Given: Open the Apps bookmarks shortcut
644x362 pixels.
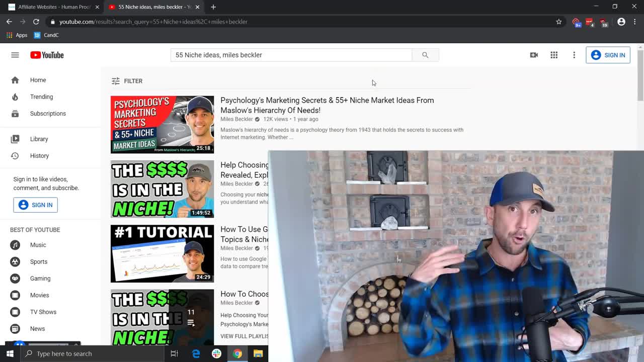Looking at the screenshot, I should click(17, 35).
